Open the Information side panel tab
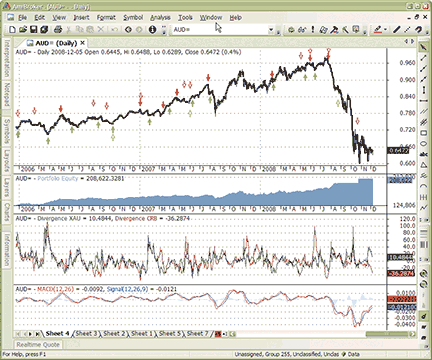432x360 pixels. [7, 250]
